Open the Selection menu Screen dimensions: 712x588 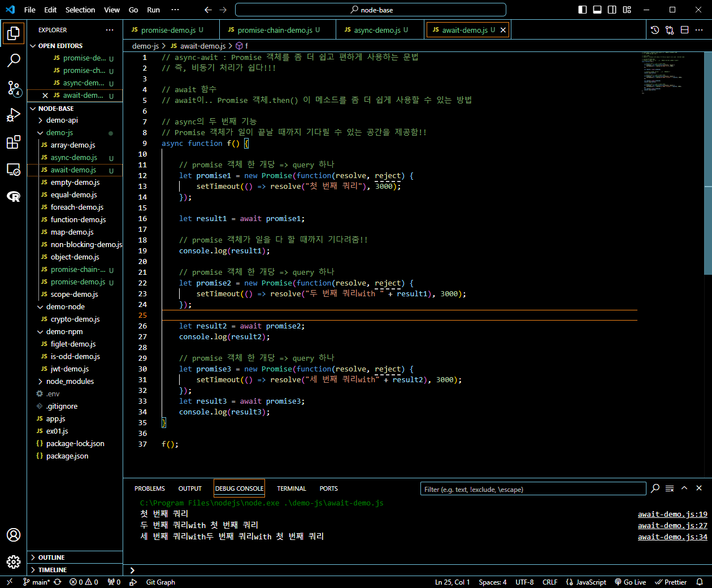coord(80,10)
